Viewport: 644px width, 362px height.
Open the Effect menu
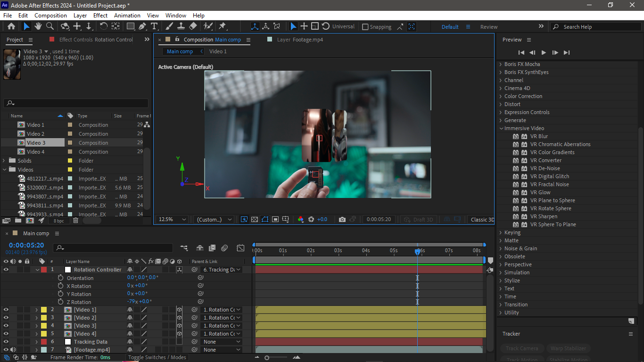pos(100,16)
